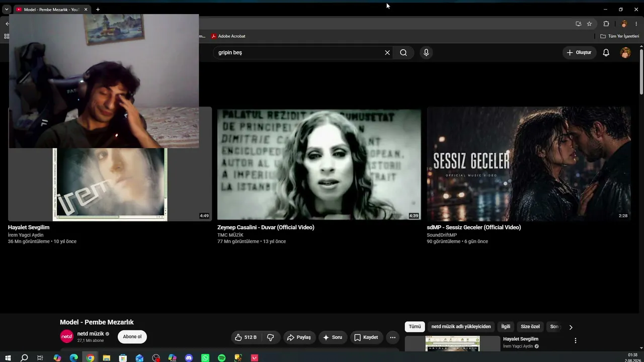The height and width of the screenshot is (362, 644).
Task: Open Discord from the taskbar
Action: 189,358
